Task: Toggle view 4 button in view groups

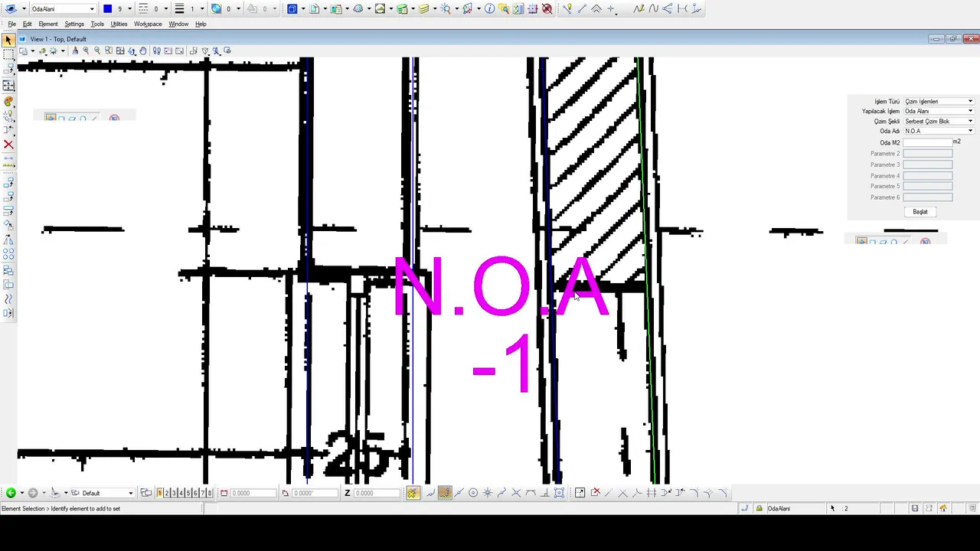Action: tap(181, 493)
